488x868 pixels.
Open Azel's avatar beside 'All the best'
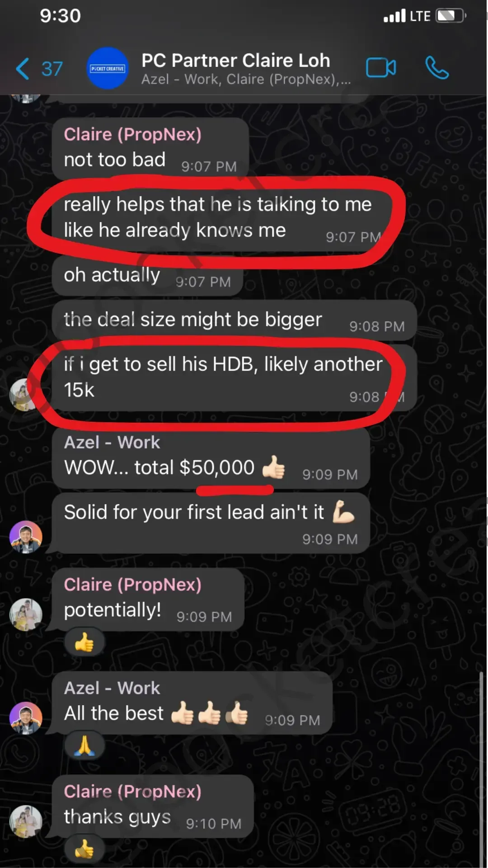(26, 718)
